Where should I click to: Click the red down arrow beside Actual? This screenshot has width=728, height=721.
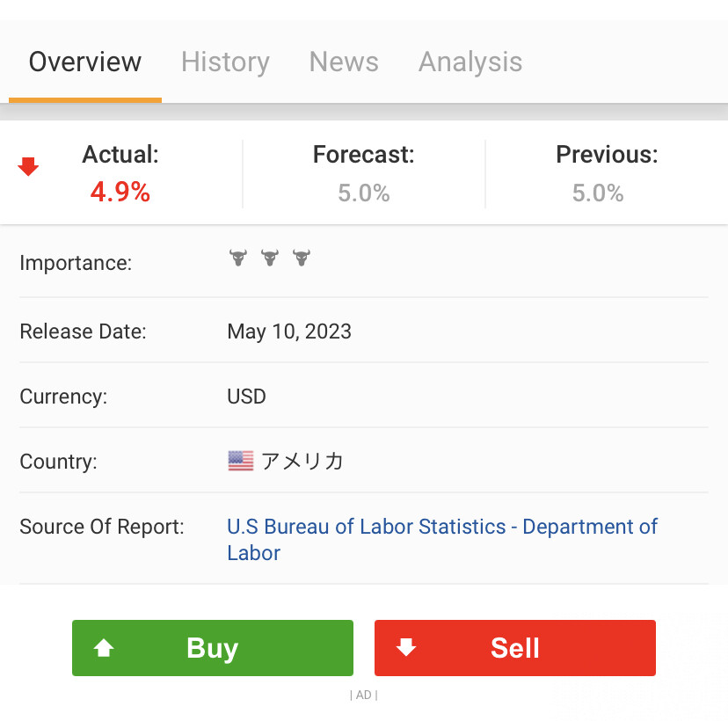(28, 166)
